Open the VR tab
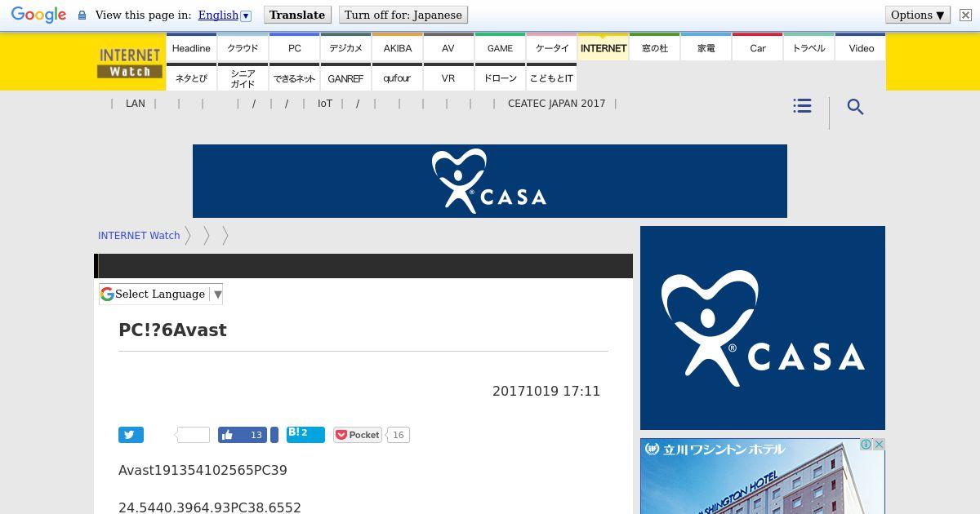This screenshot has width=980, height=514. 448,77
